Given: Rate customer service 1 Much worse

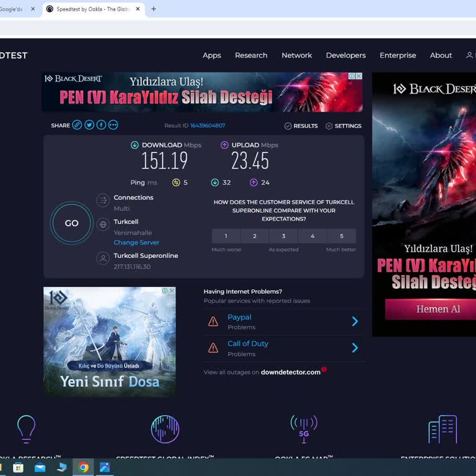Looking at the screenshot, I should 226,236.
